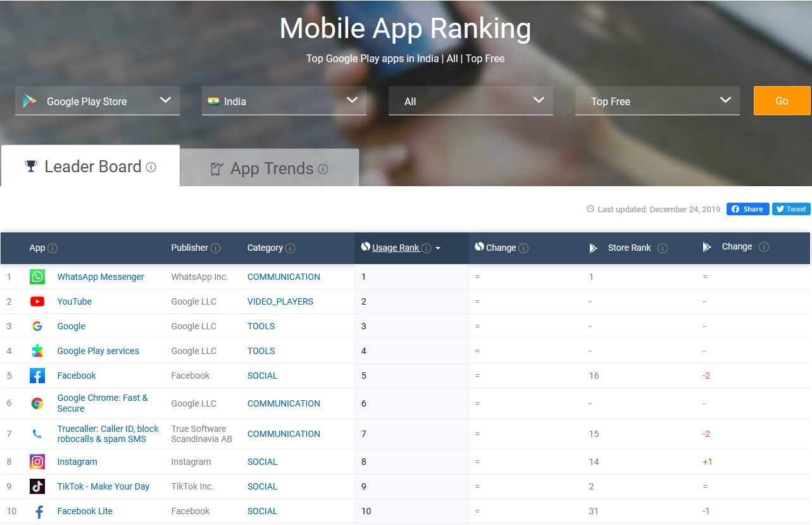The width and height of the screenshot is (812, 525).
Task: Click the WhatsApp Messenger app icon
Action: (x=37, y=277)
